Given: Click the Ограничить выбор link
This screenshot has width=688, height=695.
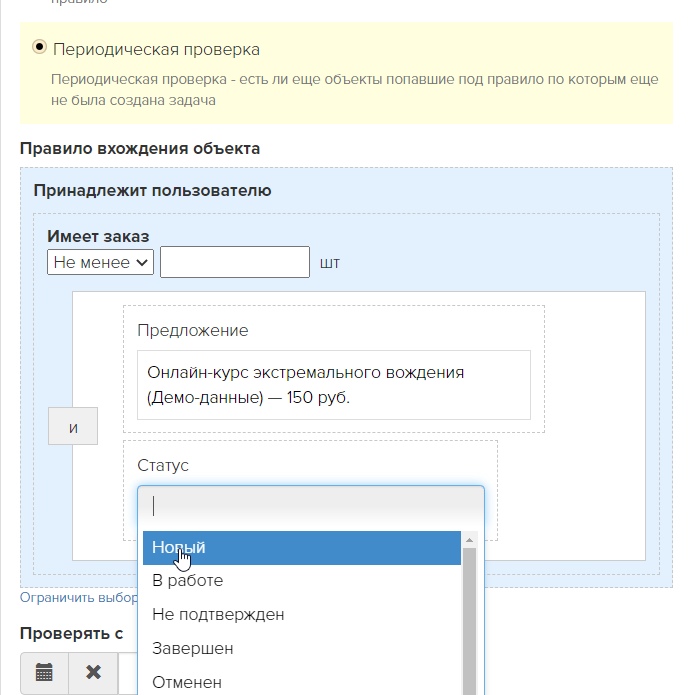Looking at the screenshot, I should tap(78, 598).
